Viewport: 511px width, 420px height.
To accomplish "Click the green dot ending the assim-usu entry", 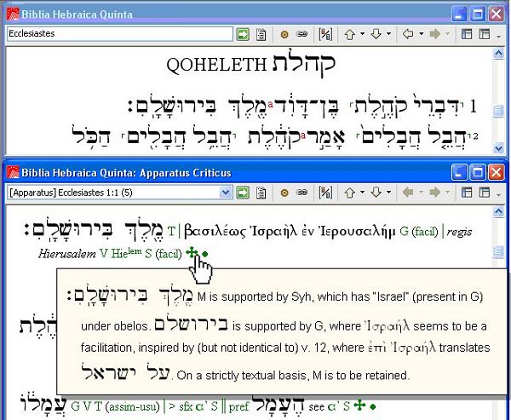I will [x=373, y=406].
